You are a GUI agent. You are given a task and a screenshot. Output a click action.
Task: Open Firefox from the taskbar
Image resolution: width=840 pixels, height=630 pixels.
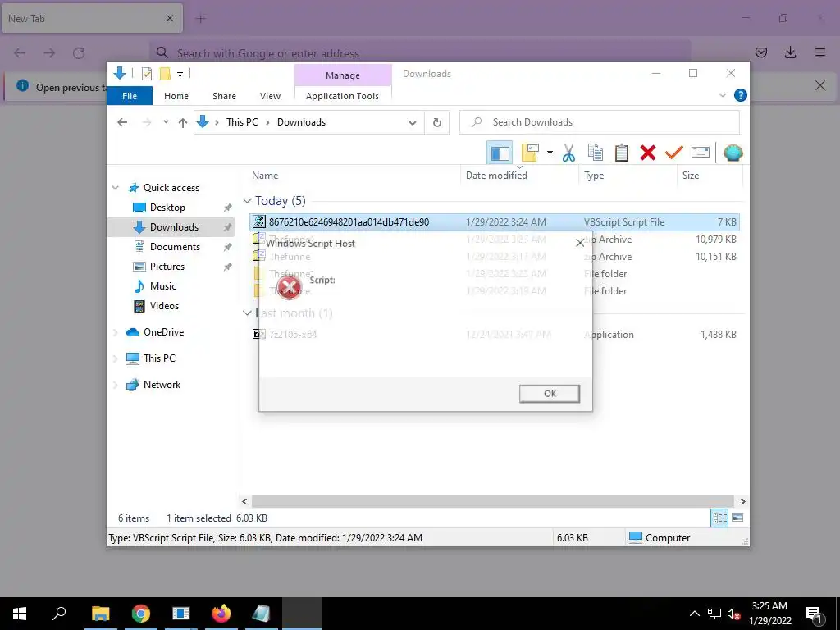tap(221, 614)
